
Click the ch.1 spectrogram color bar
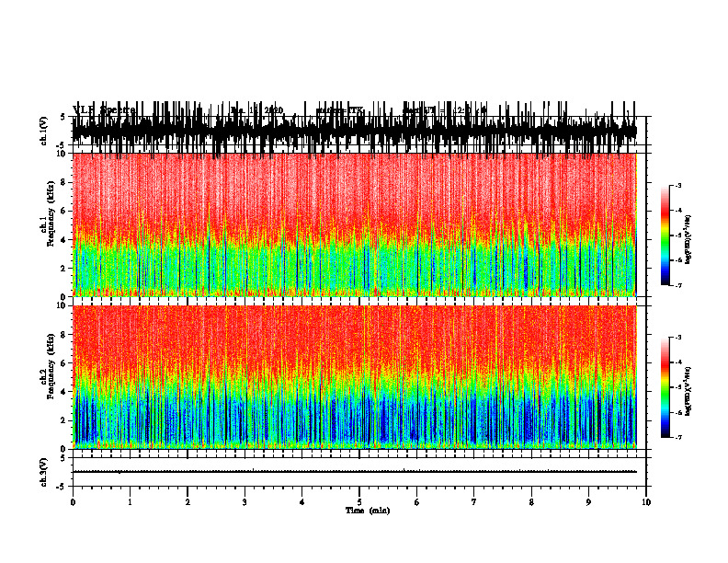(x=665, y=236)
